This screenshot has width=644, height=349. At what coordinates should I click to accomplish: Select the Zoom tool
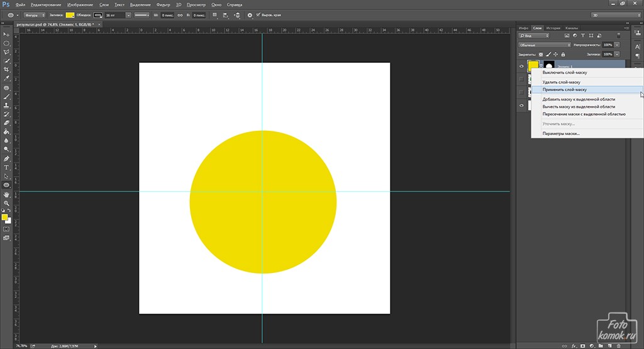click(x=6, y=203)
